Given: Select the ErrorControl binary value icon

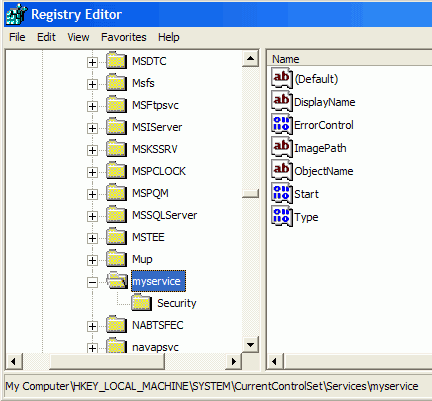Looking at the screenshot, I should [282, 124].
